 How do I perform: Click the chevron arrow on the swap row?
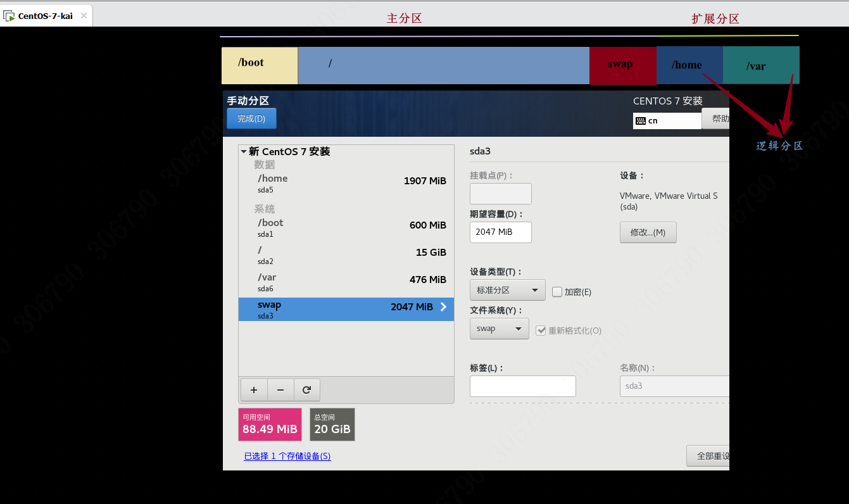click(442, 308)
